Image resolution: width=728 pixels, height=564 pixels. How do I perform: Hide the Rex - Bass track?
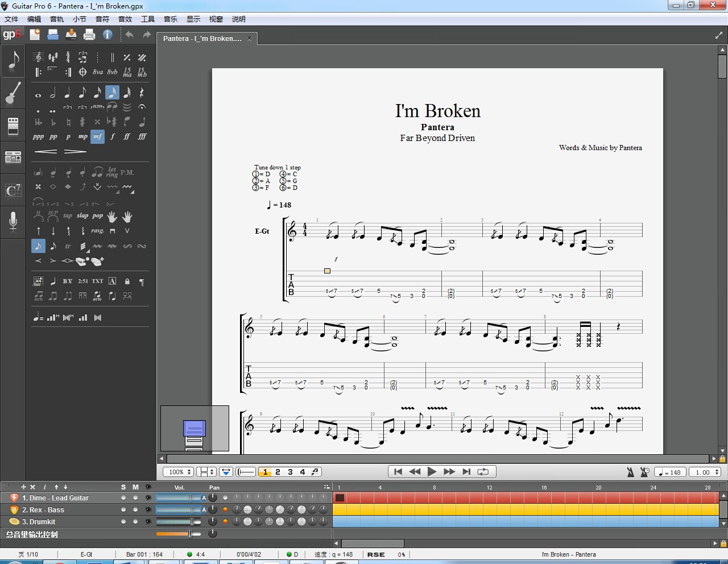[x=148, y=510]
